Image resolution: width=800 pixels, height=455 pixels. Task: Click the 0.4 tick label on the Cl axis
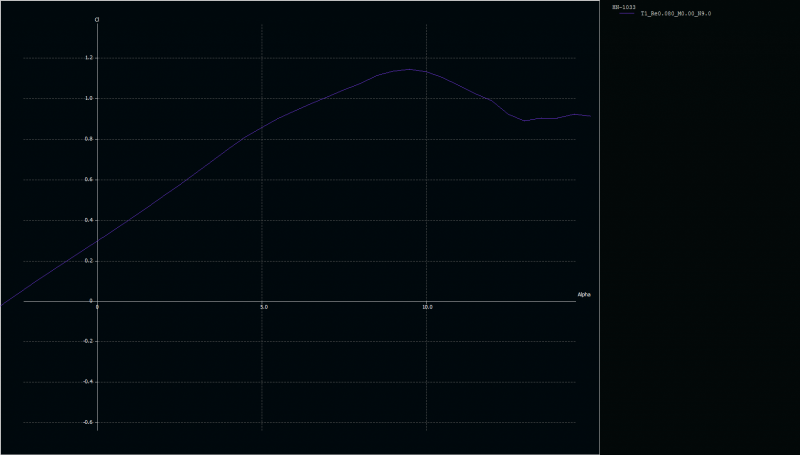(x=89, y=220)
